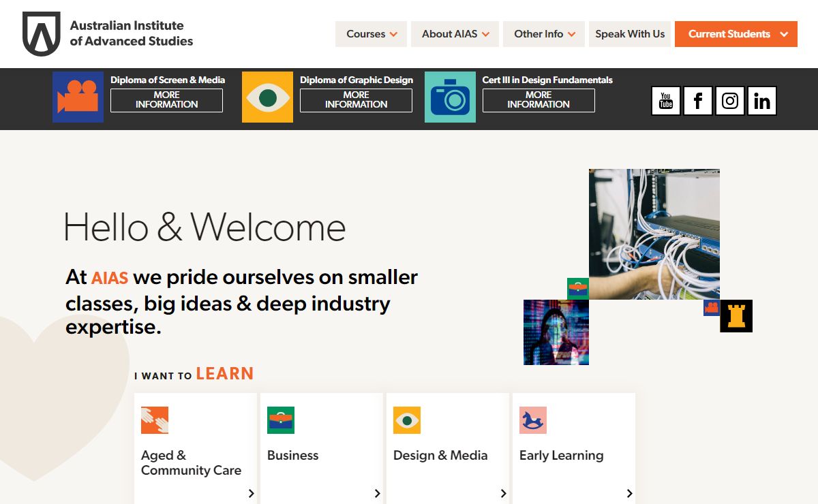Open the Early Learning card arrow

629,493
